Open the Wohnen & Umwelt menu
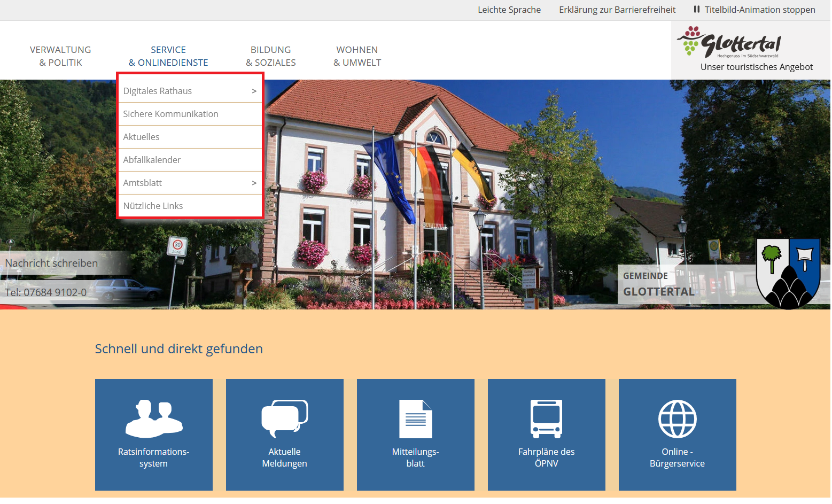Viewport: 832px width, 504px height. point(357,56)
